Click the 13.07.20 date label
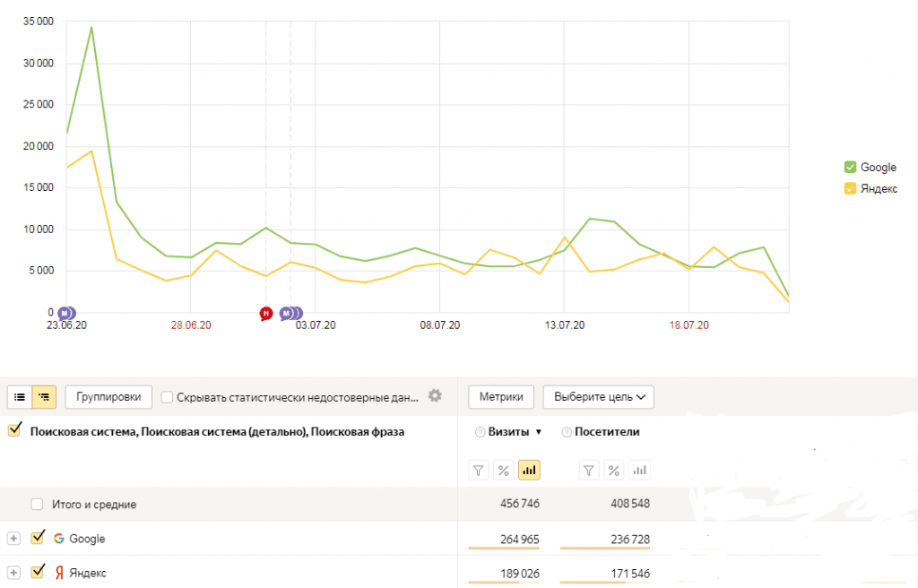 click(x=565, y=325)
